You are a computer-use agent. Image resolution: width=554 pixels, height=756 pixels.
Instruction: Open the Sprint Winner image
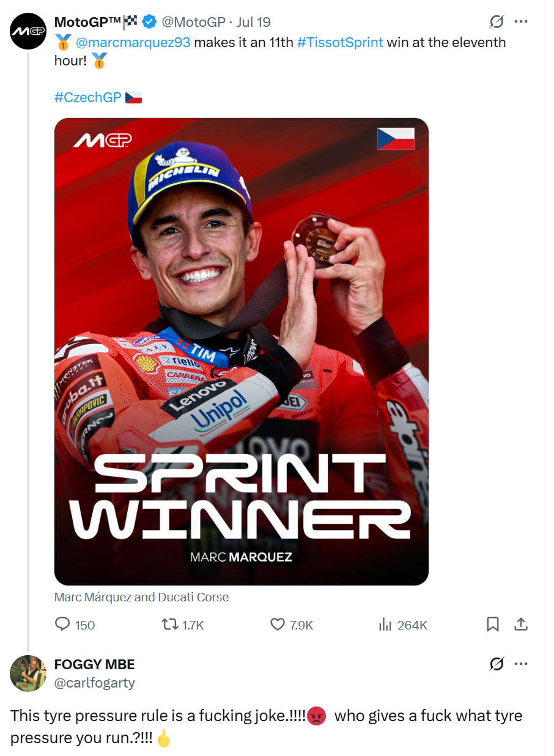241,351
